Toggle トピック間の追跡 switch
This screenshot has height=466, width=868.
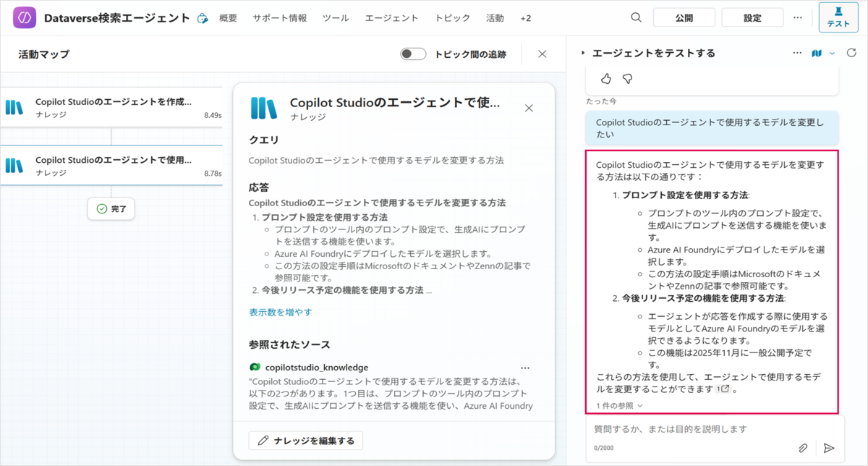(413, 54)
